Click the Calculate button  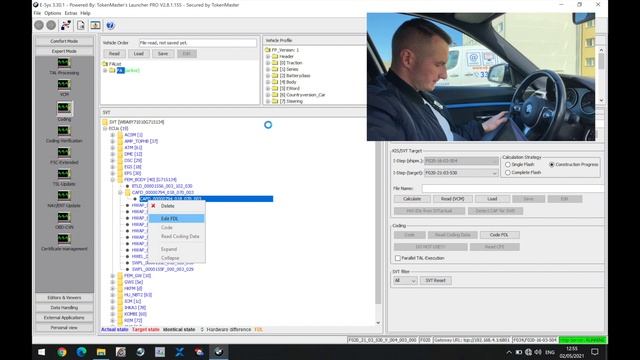(x=412, y=199)
